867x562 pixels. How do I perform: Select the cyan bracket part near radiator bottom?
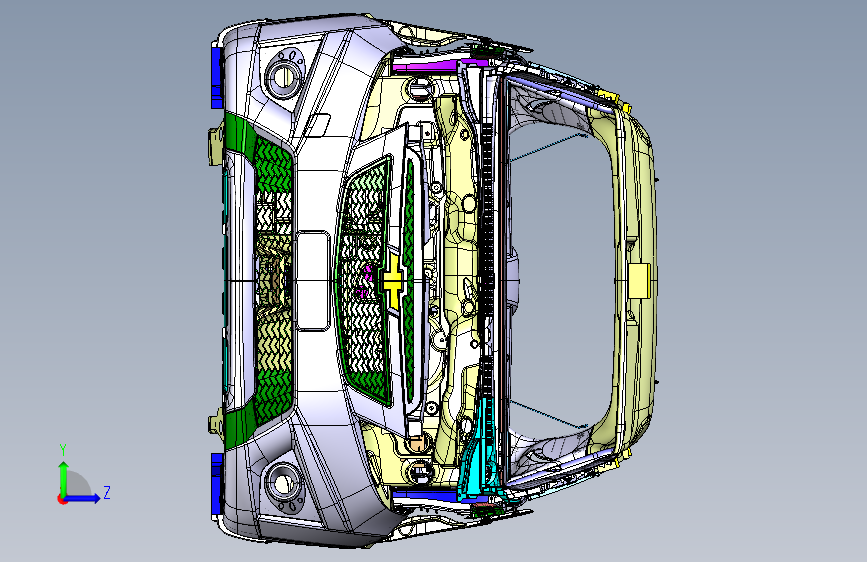[x=480, y=454]
